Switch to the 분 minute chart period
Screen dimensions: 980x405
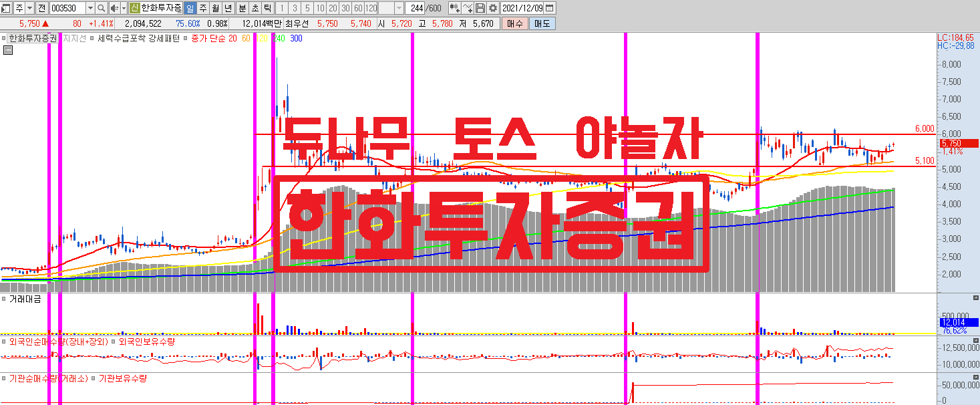pyautogui.click(x=242, y=8)
